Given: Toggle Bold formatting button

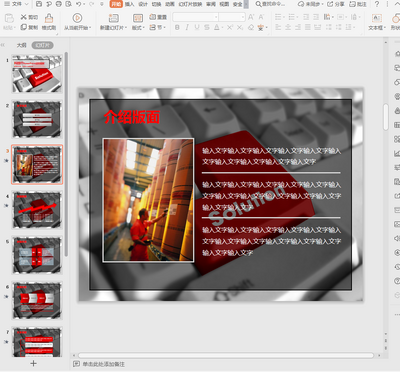Looking at the screenshot, I should pos(177,27).
